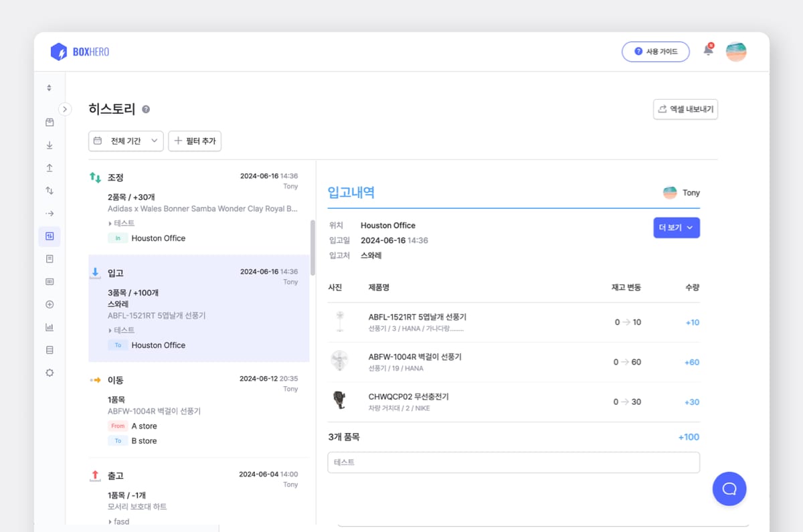Select the 이동 (transfer) arrow sidebar icon
Image resolution: width=803 pixels, height=532 pixels.
[x=49, y=213]
